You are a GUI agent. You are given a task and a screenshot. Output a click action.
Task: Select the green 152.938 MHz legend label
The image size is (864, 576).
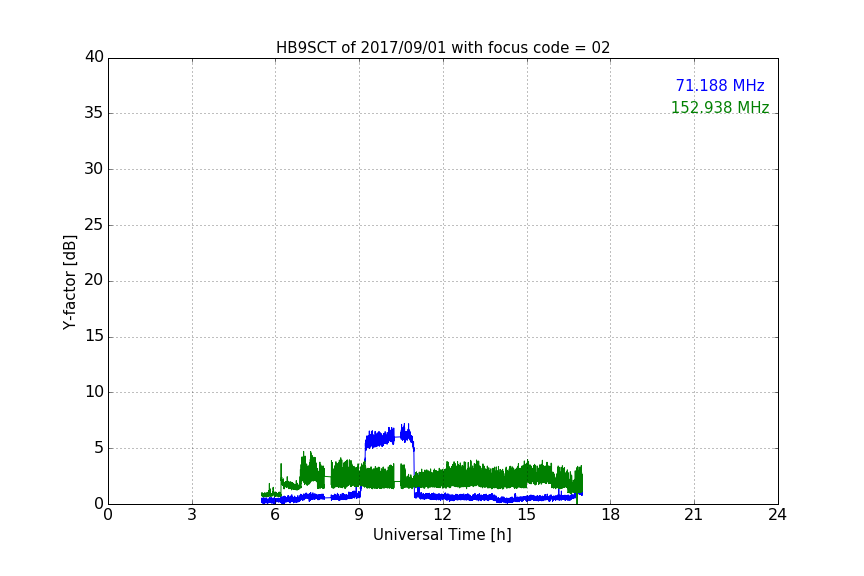pos(720,107)
